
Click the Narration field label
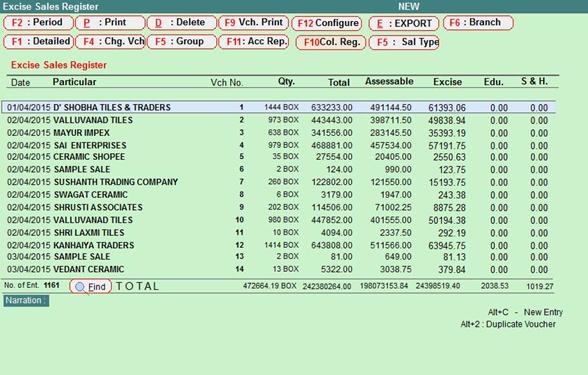pyautogui.click(x=26, y=300)
